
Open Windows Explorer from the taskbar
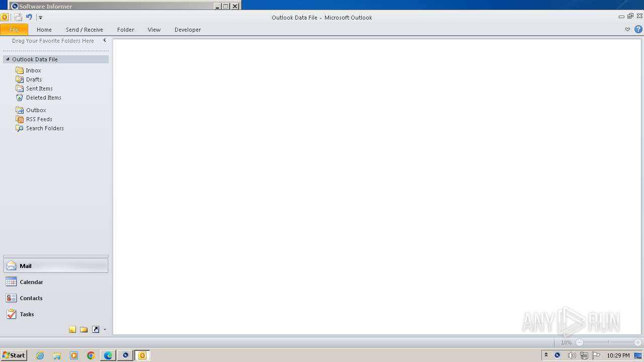click(57, 355)
